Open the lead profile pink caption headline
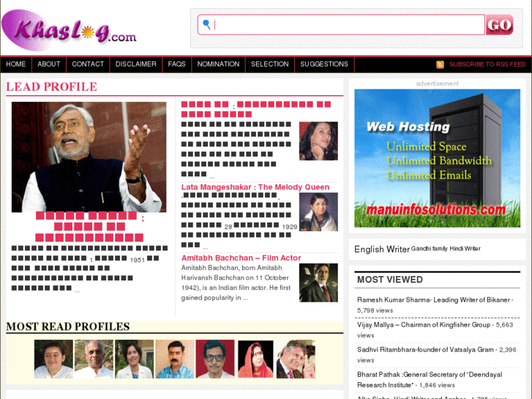 tap(89, 226)
